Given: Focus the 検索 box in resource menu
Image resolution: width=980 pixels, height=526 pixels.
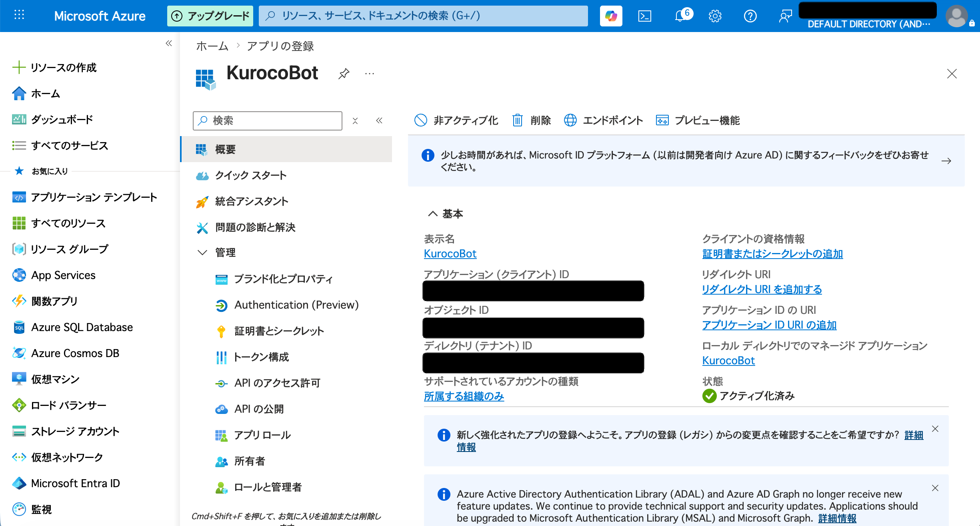Looking at the screenshot, I should pyautogui.click(x=267, y=120).
